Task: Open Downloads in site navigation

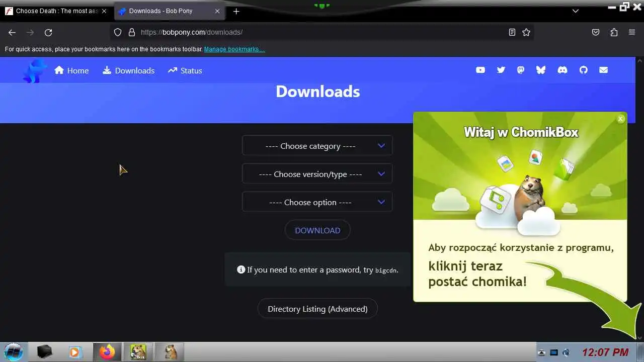Action: (128, 70)
